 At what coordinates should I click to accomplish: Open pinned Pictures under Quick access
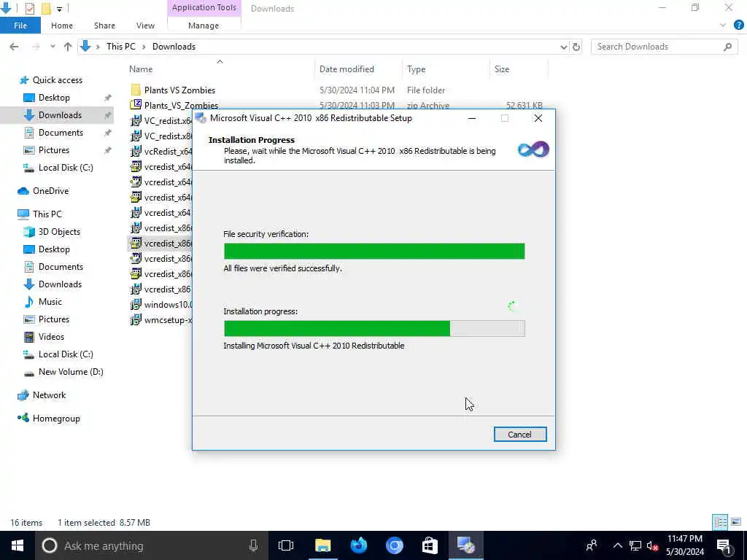[x=53, y=150]
